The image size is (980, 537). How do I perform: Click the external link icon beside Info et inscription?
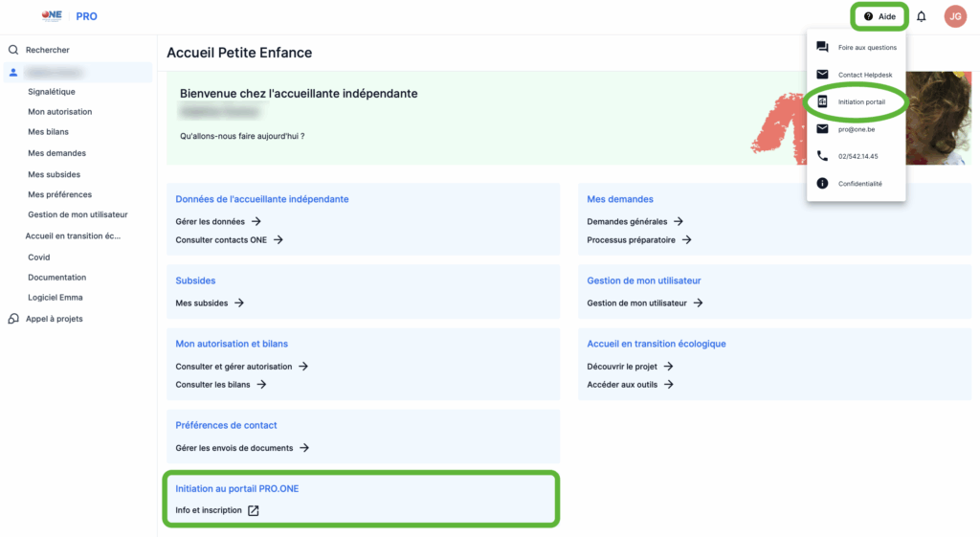coord(254,510)
